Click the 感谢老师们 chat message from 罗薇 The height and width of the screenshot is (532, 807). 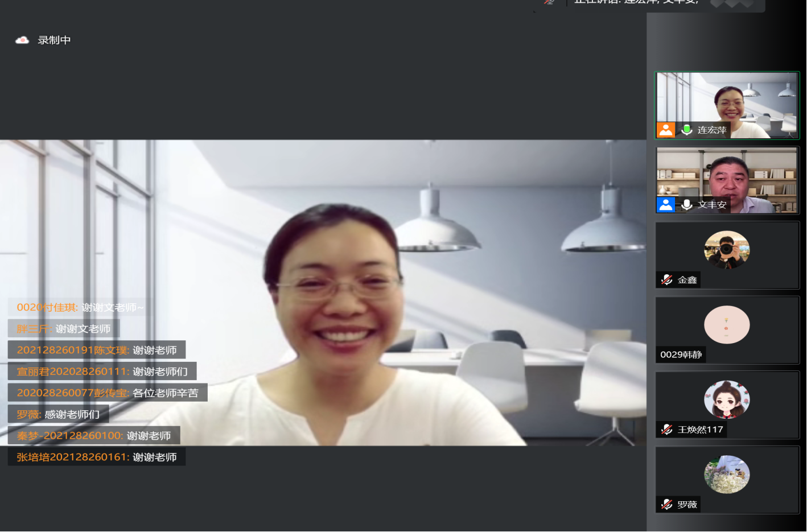[58, 414]
